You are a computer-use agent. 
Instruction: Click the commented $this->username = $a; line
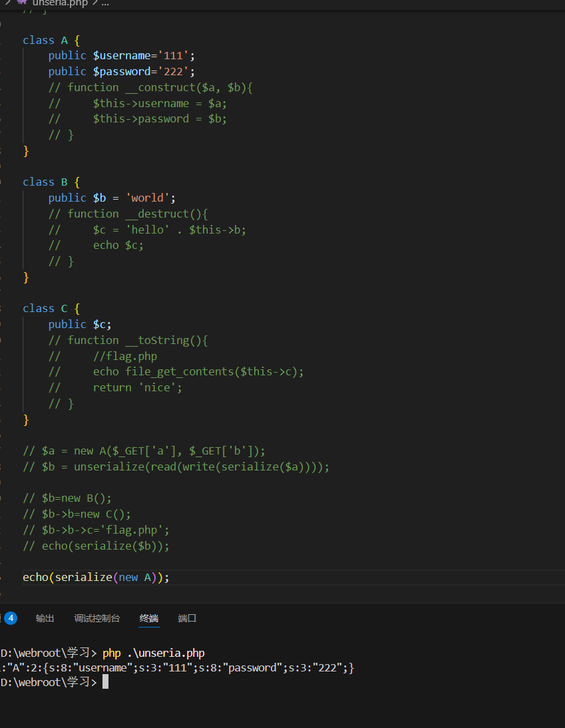137,103
